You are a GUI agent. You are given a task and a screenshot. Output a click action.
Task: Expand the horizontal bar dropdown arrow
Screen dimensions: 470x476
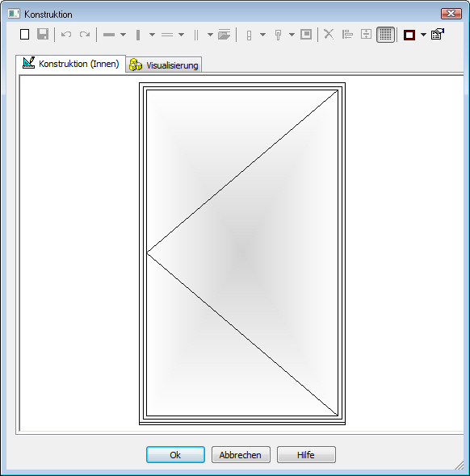coord(123,35)
